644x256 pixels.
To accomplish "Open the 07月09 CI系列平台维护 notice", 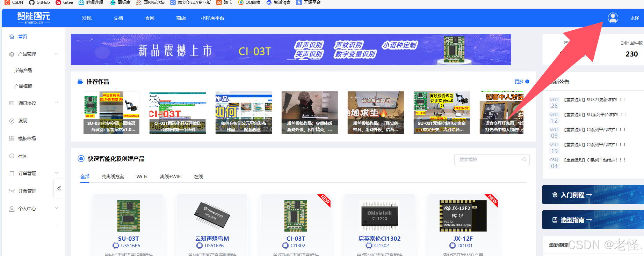I will [x=595, y=130].
